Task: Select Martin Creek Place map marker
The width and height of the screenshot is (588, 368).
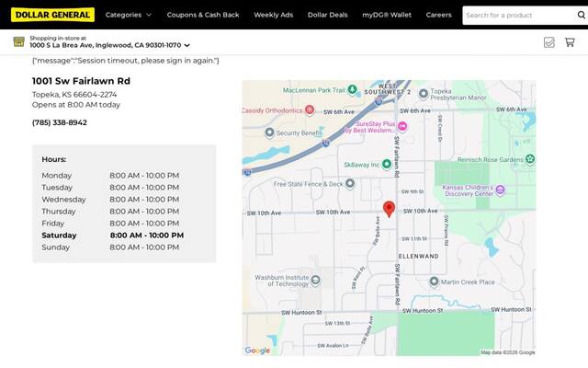Action: [x=434, y=282]
